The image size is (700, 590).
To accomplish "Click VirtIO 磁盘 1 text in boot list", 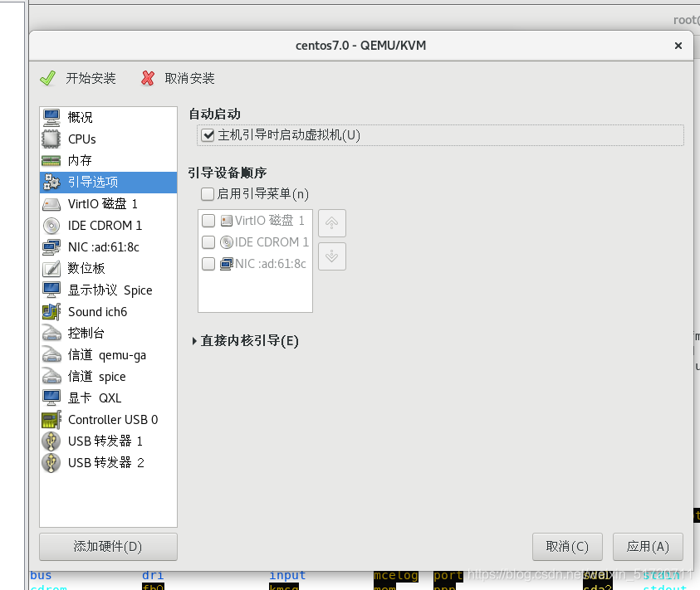I will pyautogui.click(x=270, y=221).
